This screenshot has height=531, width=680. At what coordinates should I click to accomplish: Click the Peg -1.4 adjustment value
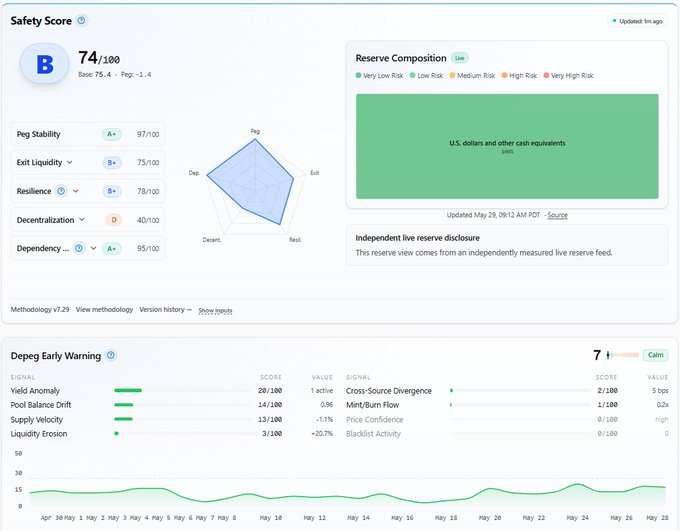[136, 75]
